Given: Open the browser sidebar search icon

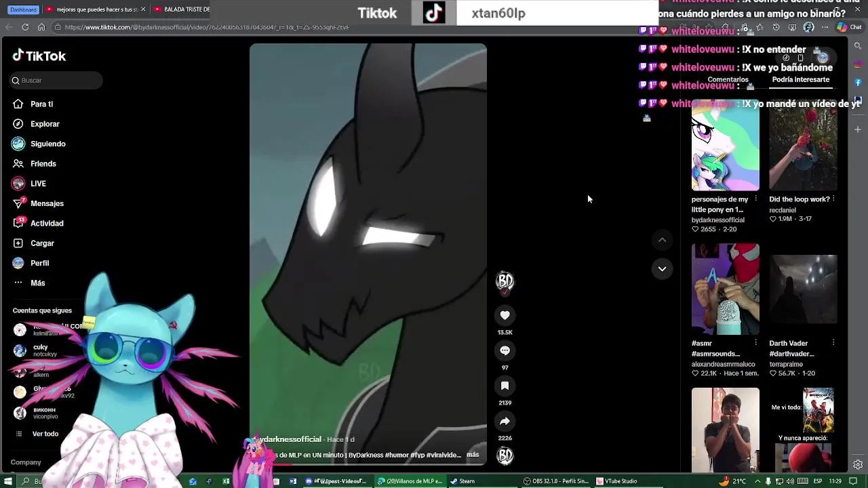Looking at the screenshot, I should pyautogui.click(x=858, y=46).
